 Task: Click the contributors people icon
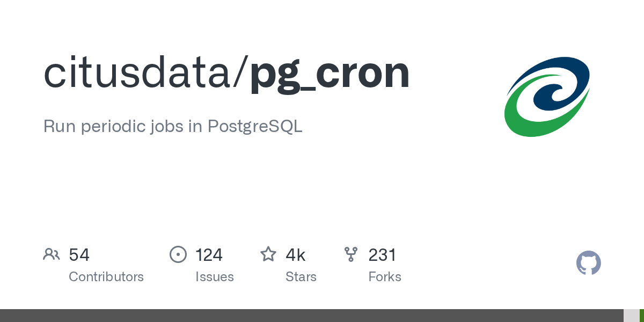(x=52, y=254)
